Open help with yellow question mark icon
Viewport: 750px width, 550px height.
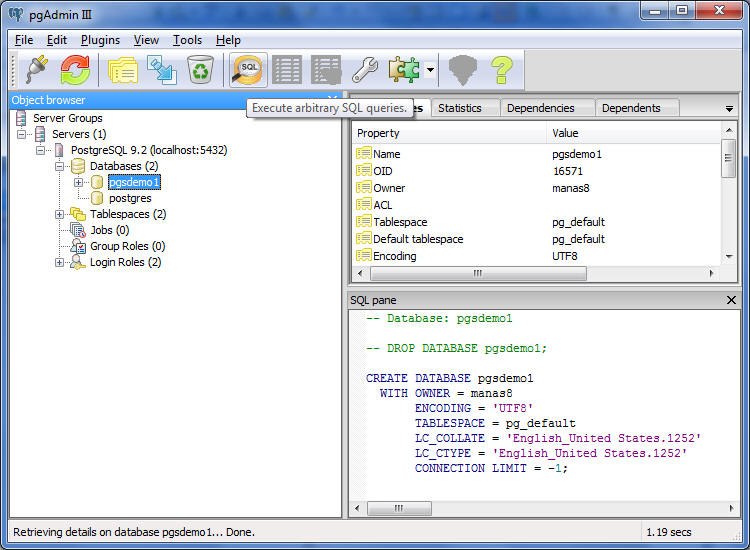(502, 70)
